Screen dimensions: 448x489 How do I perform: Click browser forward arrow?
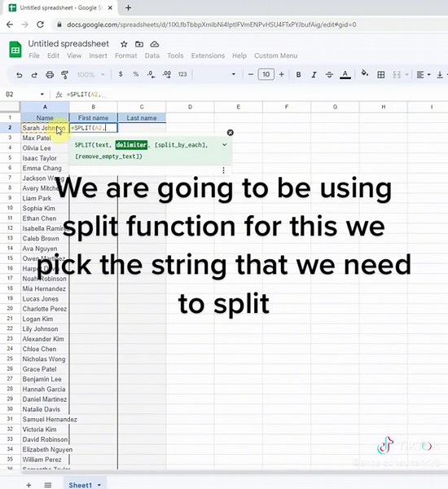(x=25, y=24)
